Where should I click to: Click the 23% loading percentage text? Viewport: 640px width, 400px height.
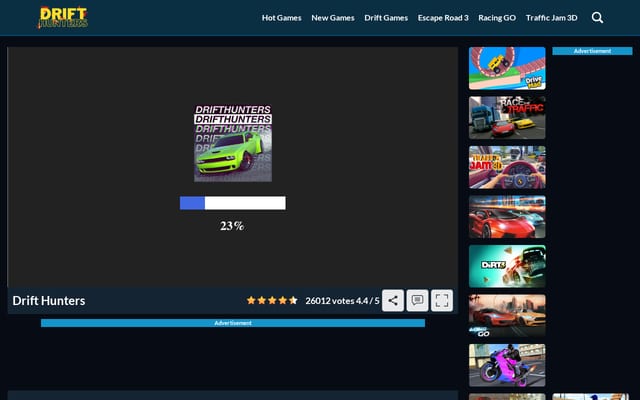[232, 226]
